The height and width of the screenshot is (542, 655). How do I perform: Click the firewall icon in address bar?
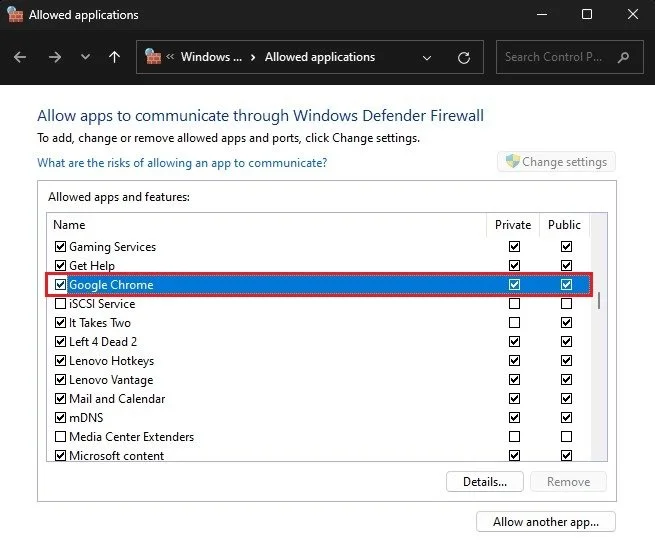tap(152, 56)
